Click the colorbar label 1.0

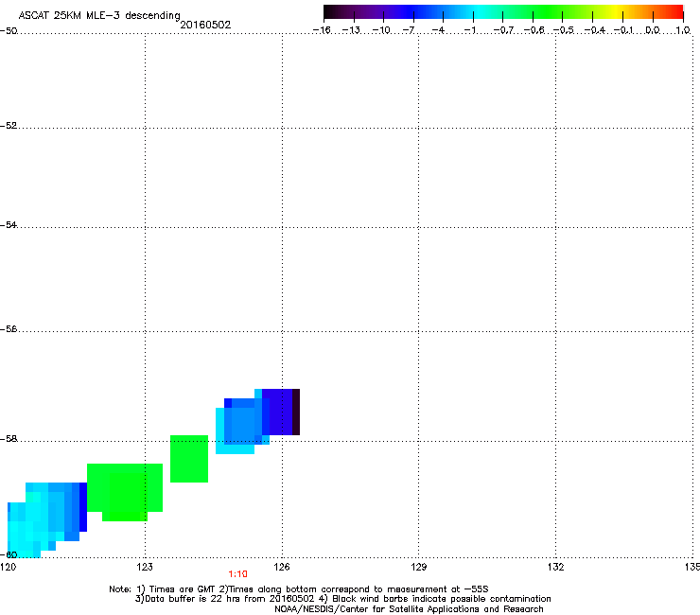tap(683, 30)
